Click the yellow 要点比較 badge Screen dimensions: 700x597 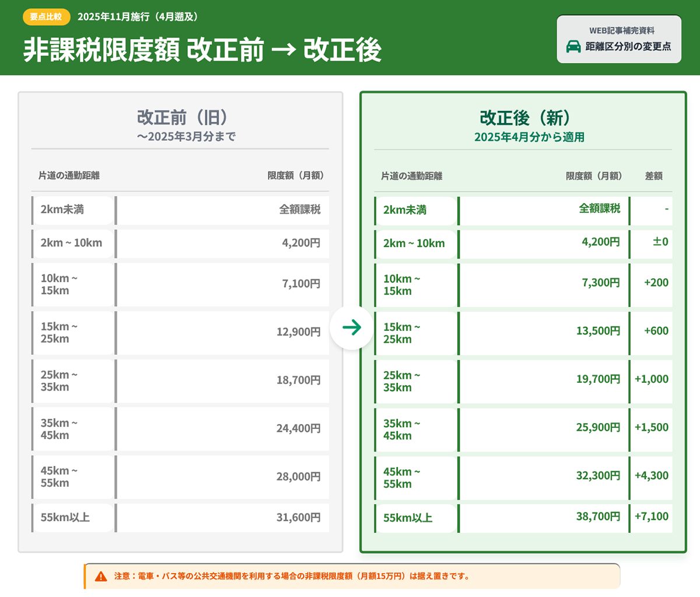tap(46, 17)
